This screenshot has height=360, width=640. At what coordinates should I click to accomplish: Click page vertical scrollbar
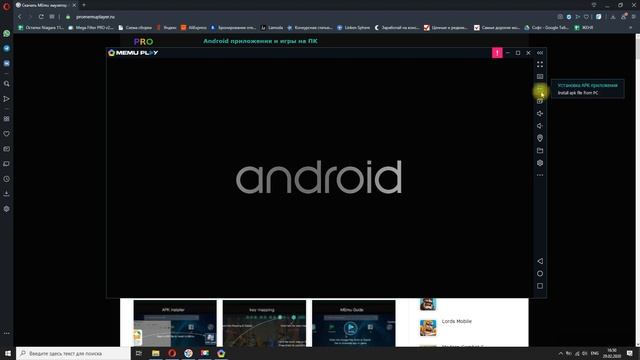(637, 190)
